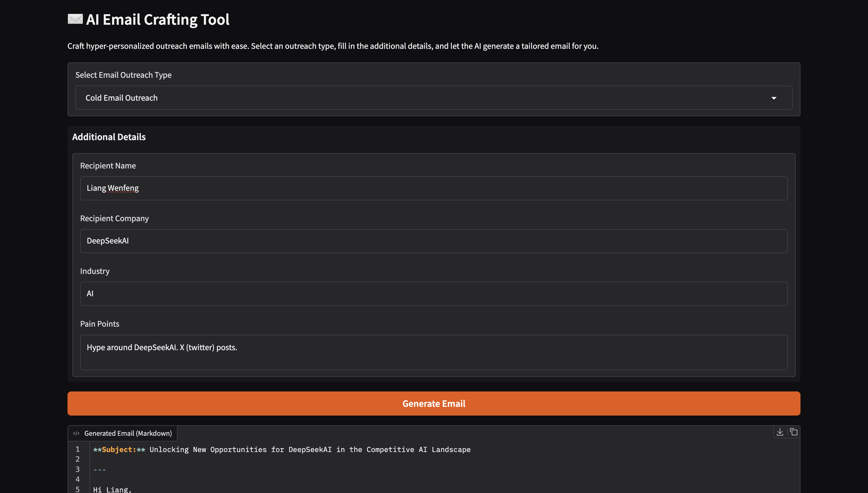Click the Generated Email (Markdown) label tab
The image size is (868, 493).
(127, 433)
